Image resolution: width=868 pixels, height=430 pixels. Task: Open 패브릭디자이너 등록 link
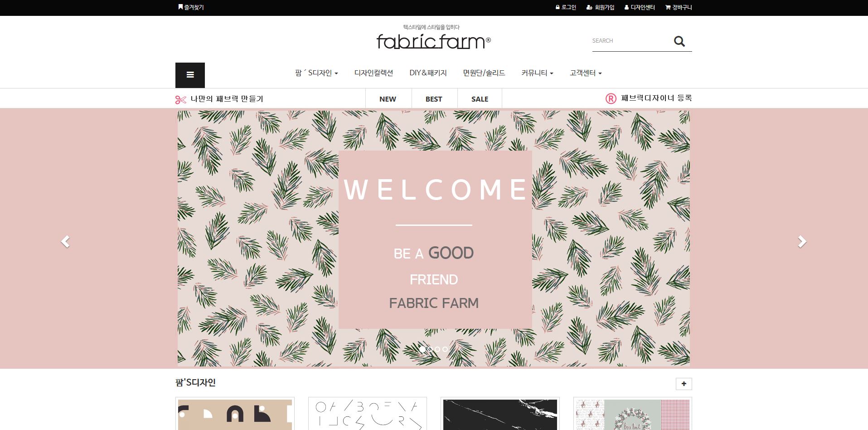coord(649,98)
